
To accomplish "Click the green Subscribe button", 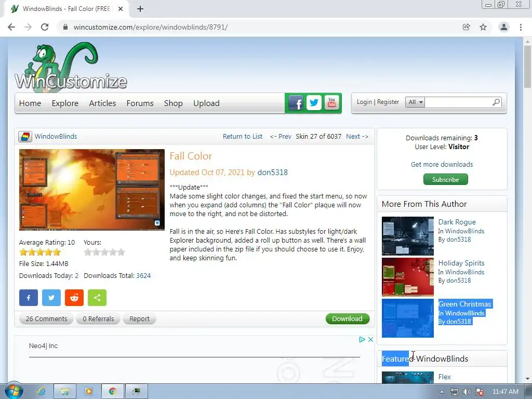I will pyautogui.click(x=445, y=179).
